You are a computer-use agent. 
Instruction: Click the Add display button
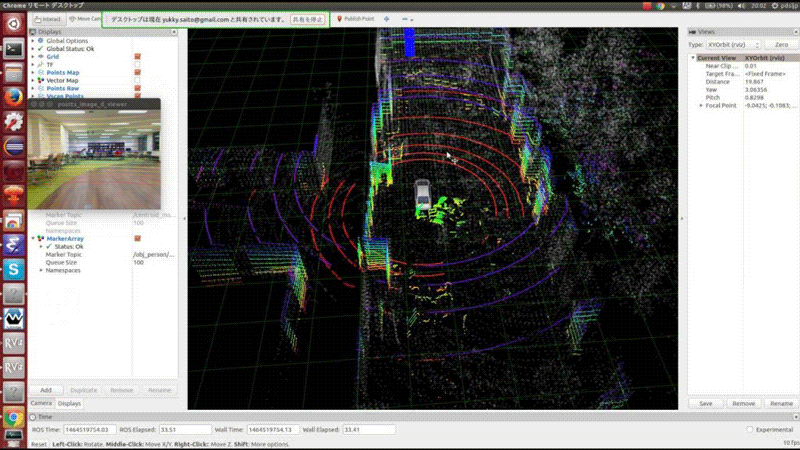tap(46, 390)
